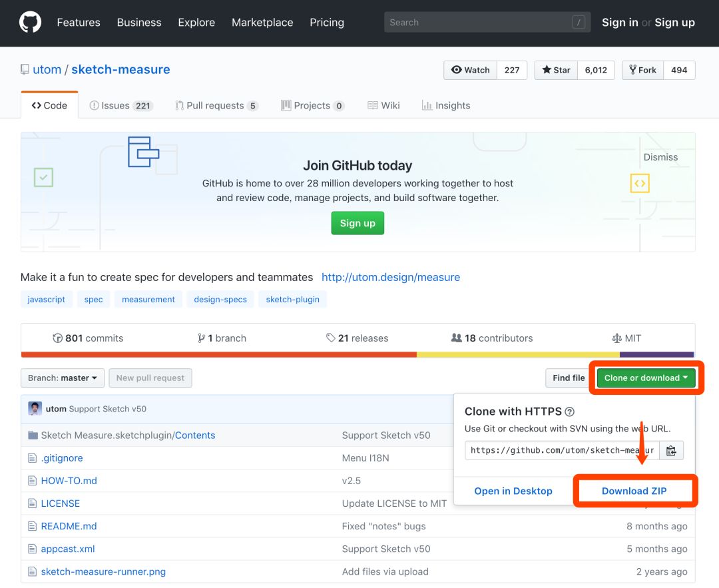Go to the Wiki tab

coord(384,105)
